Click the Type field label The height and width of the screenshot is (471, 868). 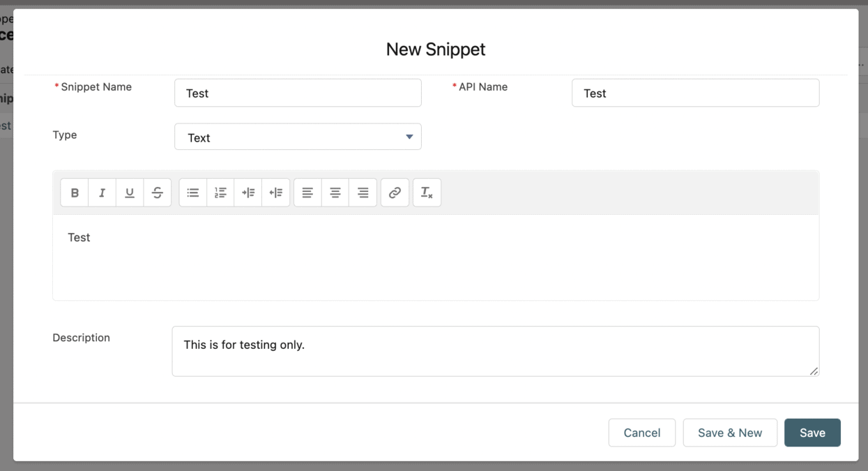pos(65,135)
